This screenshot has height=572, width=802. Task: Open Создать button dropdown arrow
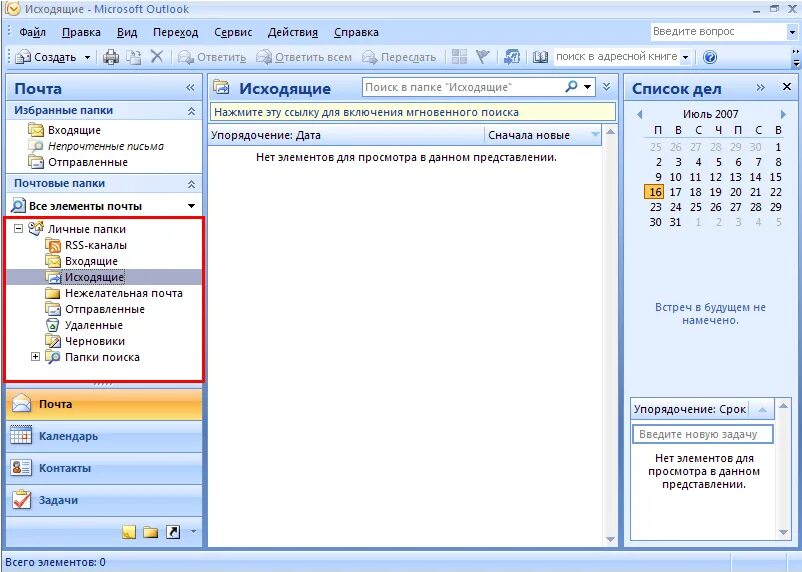87,57
